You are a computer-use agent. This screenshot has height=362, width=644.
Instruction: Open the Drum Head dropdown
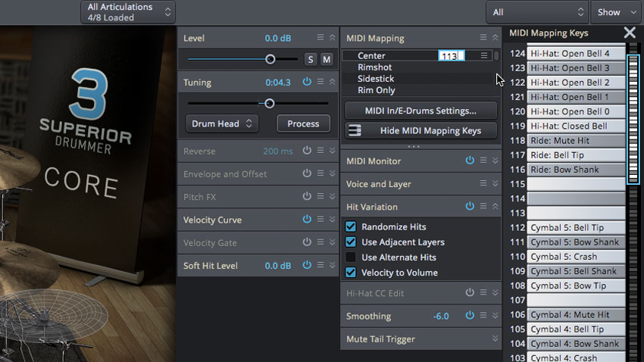(222, 123)
